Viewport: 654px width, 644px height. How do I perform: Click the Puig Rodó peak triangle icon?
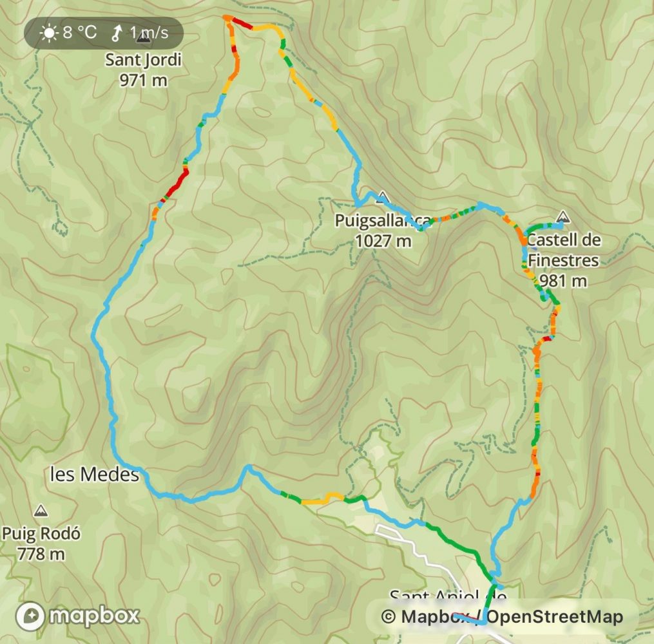(x=41, y=510)
